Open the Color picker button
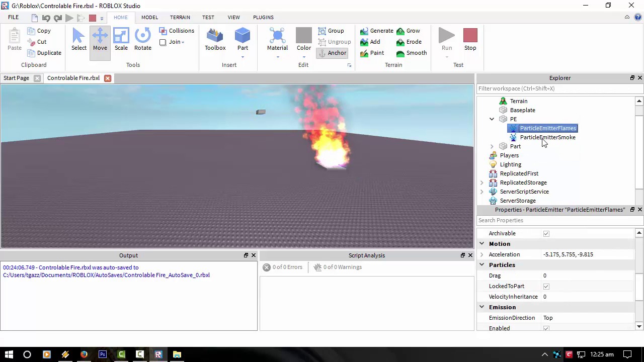644x362 pixels. click(304, 40)
